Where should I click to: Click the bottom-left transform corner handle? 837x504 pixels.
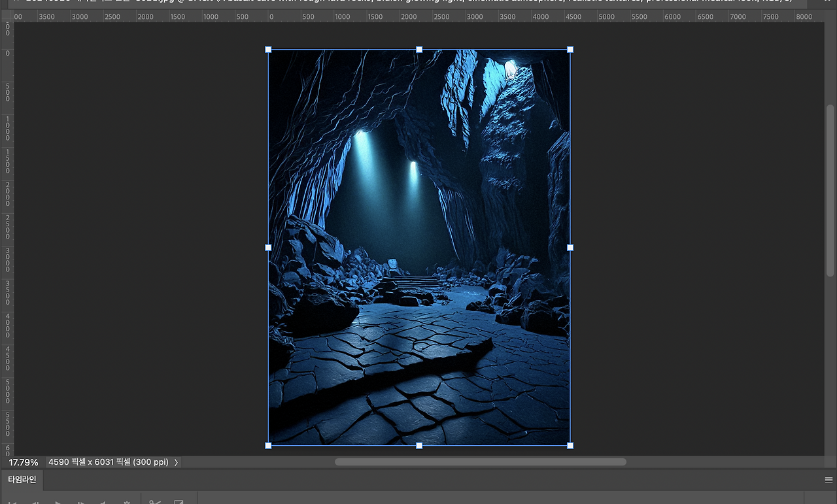pos(268,446)
